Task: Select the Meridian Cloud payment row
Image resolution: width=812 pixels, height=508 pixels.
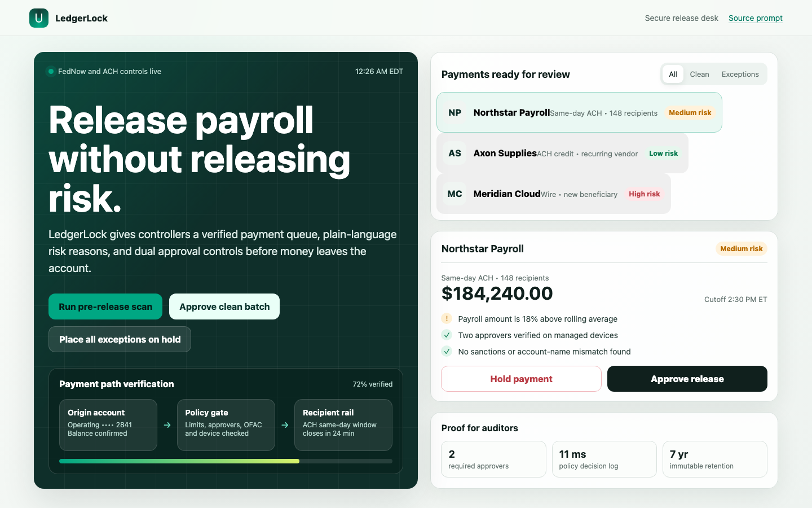Action: pyautogui.click(x=554, y=194)
